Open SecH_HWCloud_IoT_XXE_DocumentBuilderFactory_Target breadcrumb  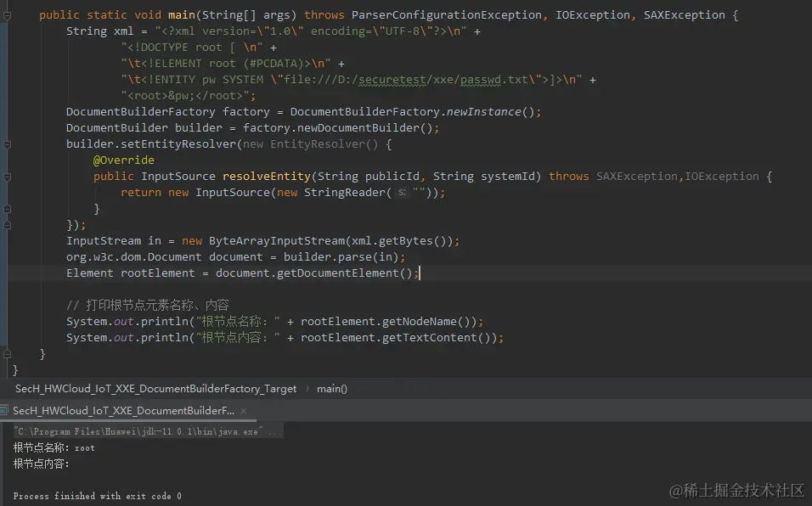[156, 389]
